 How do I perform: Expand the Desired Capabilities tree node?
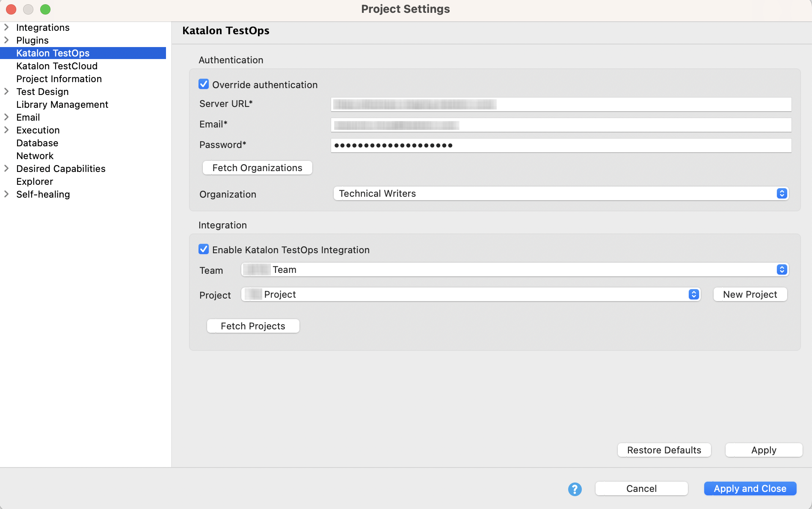pyautogui.click(x=6, y=169)
